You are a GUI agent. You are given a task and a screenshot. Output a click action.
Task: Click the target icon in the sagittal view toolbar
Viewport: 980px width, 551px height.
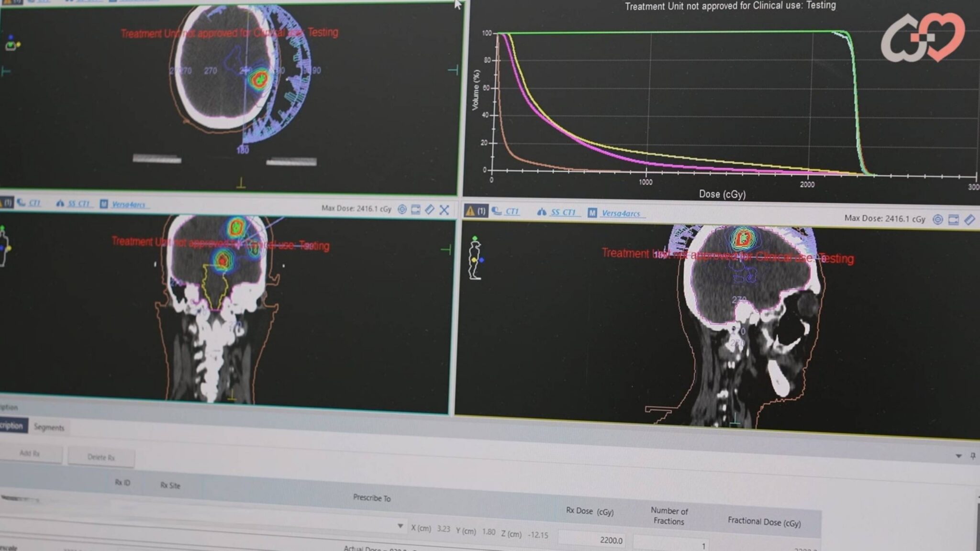click(938, 220)
